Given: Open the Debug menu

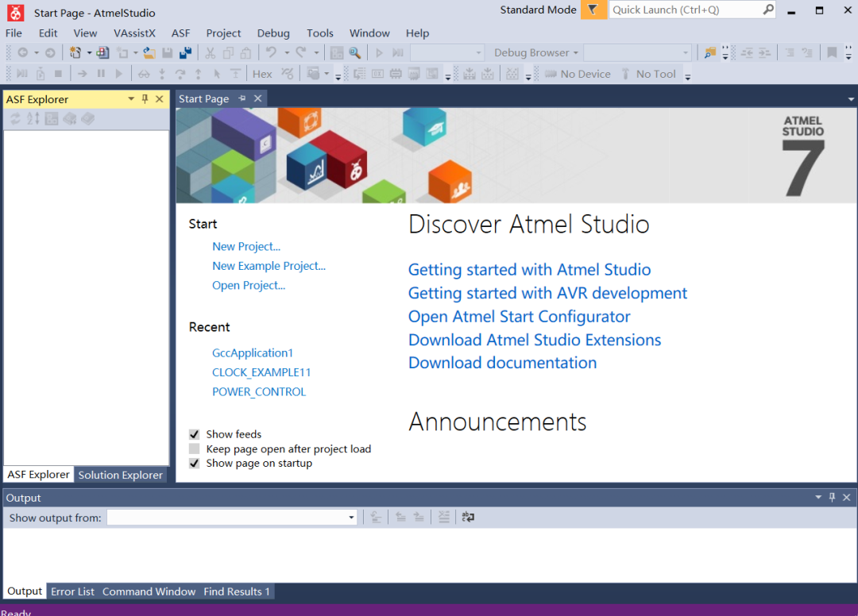Looking at the screenshot, I should click(x=273, y=33).
